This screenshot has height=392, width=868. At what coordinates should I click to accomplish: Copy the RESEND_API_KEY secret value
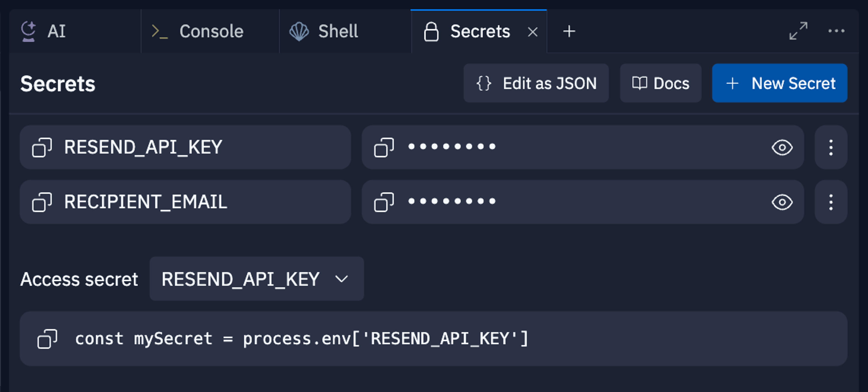(384, 148)
